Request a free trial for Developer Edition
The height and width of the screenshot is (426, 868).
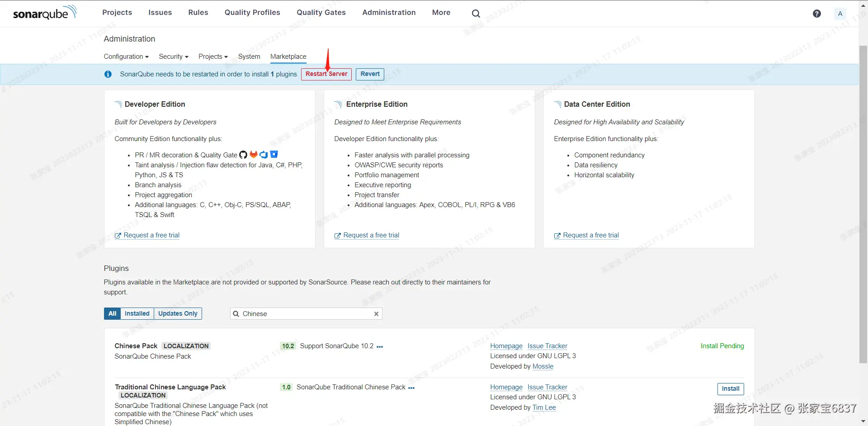click(x=151, y=236)
